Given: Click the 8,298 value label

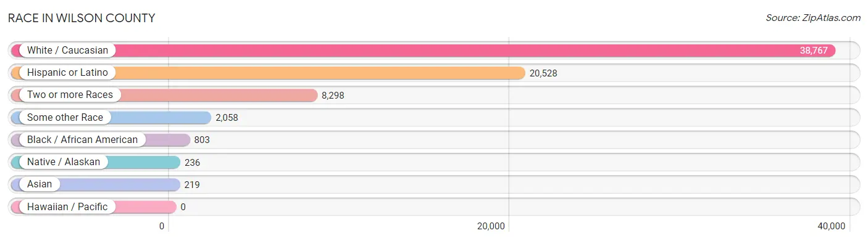Looking at the screenshot, I should [x=332, y=95].
